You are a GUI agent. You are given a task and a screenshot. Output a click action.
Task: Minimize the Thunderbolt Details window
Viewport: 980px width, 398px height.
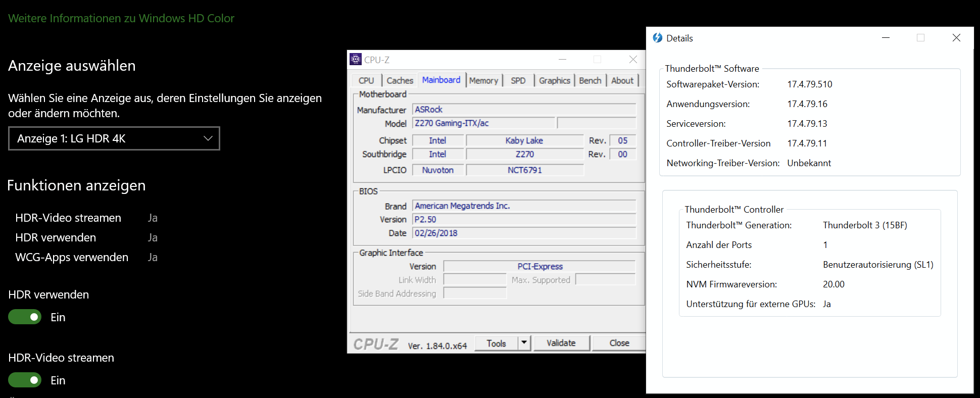click(x=886, y=38)
